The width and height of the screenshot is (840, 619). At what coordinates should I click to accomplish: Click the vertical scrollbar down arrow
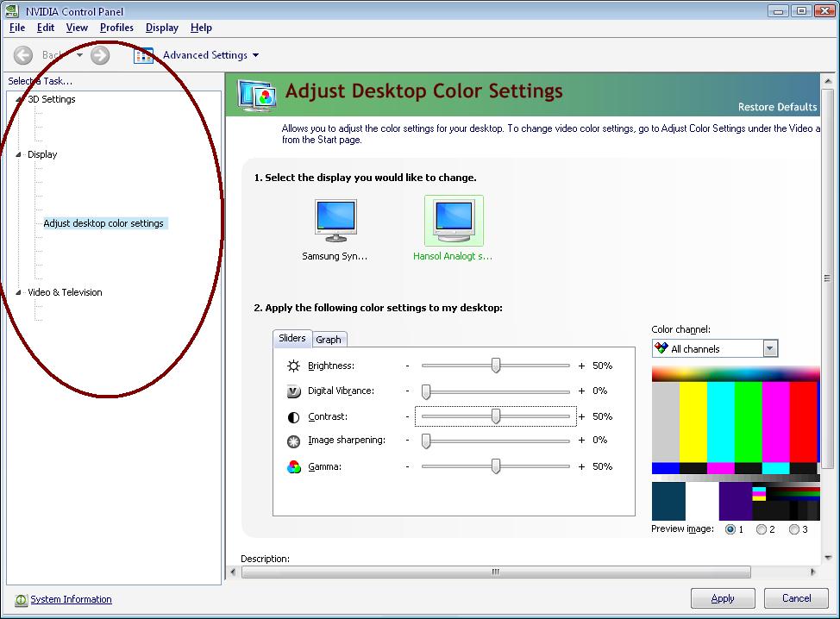828,558
